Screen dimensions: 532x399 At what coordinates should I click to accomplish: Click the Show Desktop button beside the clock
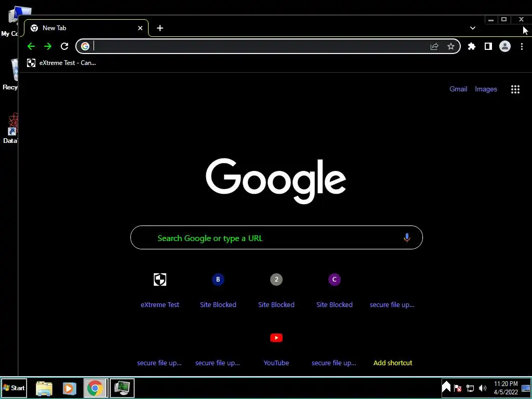(x=526, y=388)
